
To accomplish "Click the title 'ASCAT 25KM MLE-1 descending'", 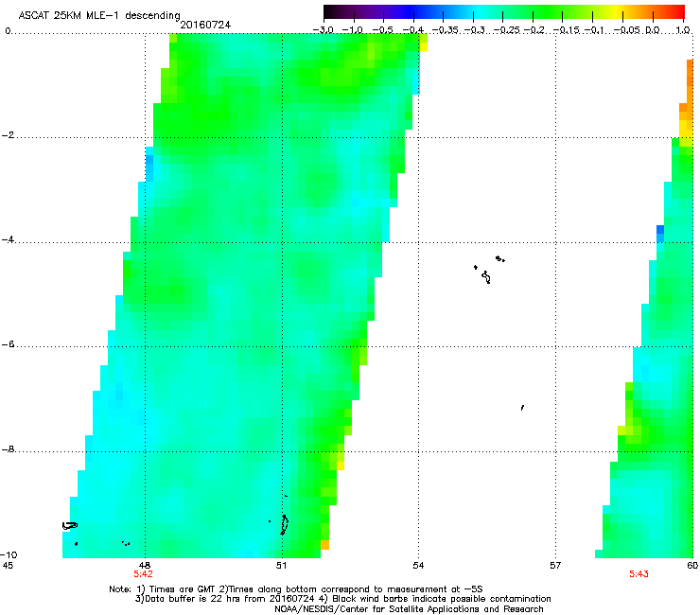I will 99,15.
